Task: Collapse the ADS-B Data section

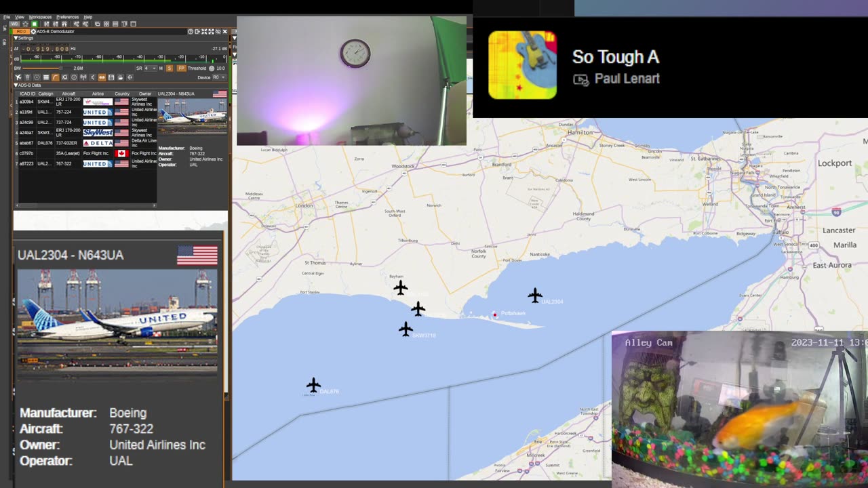Action: [16, 85]
